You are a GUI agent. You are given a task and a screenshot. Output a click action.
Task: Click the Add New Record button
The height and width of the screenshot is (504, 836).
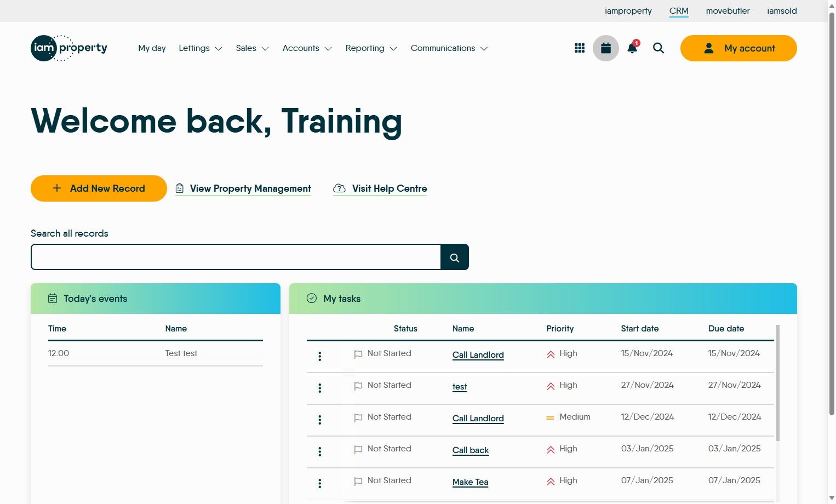pyautogui.click(x=99, y=188)
